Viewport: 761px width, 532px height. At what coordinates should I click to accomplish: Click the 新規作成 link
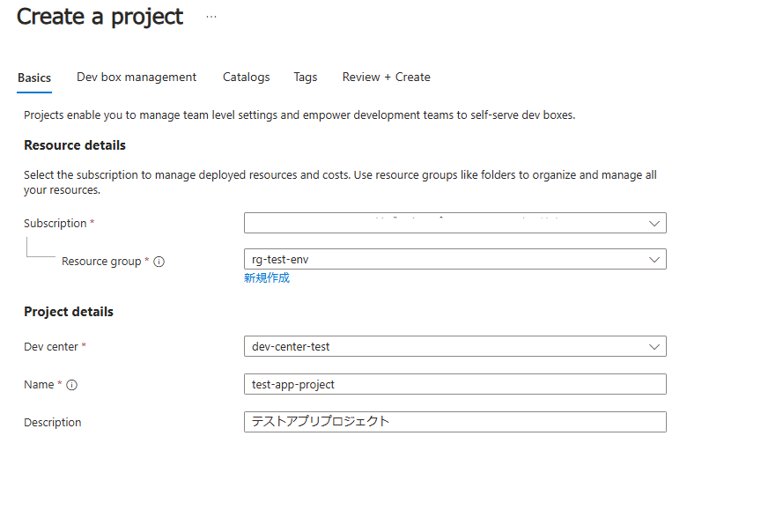267,277
